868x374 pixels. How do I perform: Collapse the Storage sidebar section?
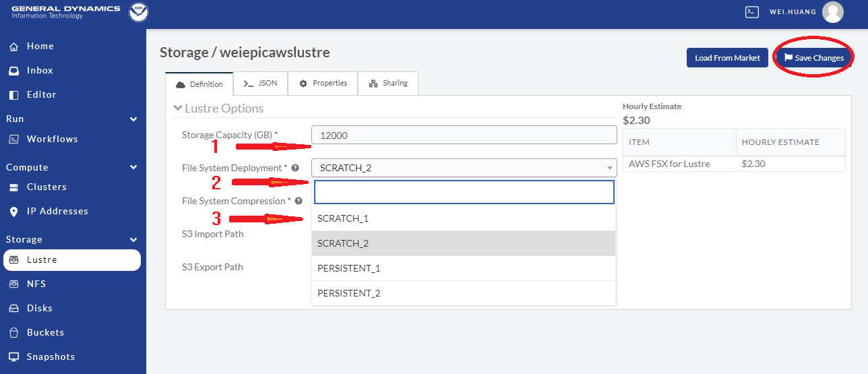pos(133,240)
